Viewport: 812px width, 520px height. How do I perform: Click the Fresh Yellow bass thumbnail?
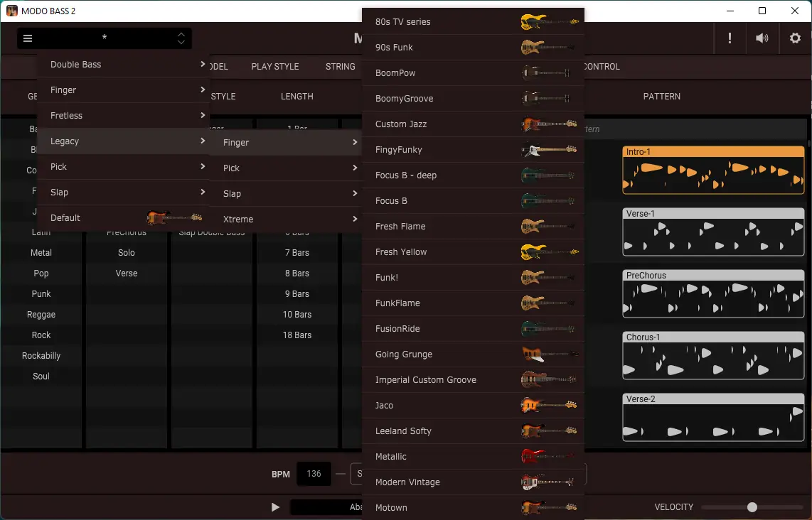[x=550, y=252]
